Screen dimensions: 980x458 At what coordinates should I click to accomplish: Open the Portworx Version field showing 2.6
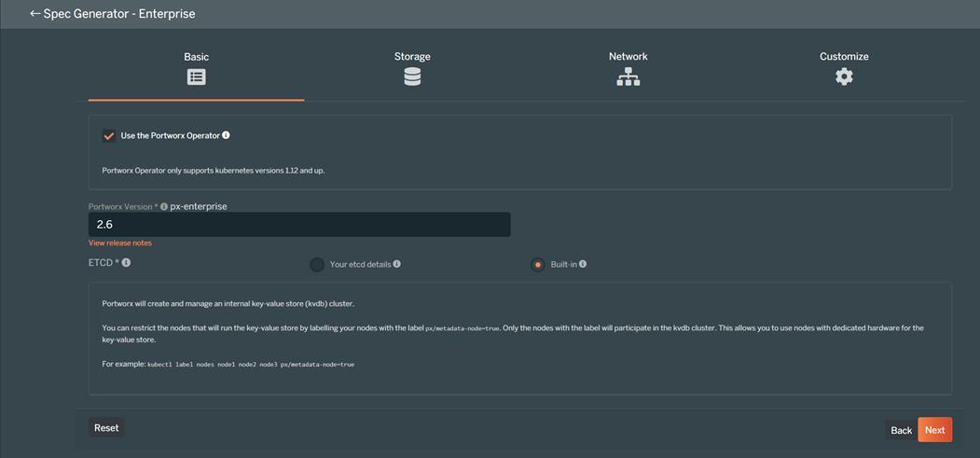click(x=299, y=224)
